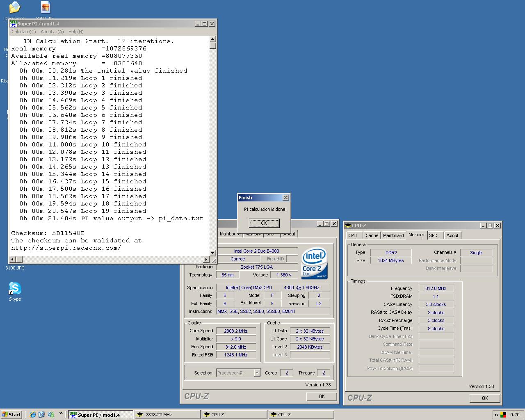
Task: Click 'PI calculation is done!' message
Action: click(x=265, y=209)
